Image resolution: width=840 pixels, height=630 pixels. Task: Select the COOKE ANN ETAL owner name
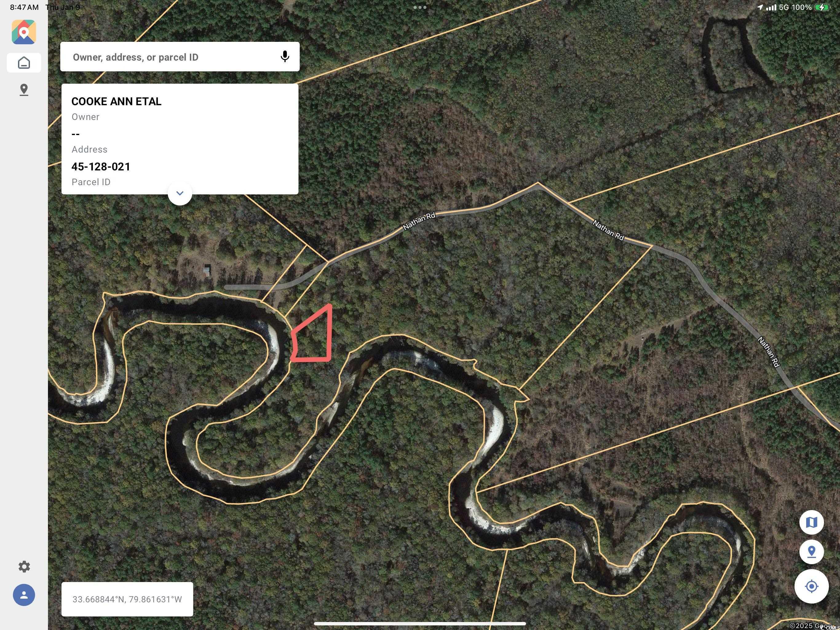point(116,102)
